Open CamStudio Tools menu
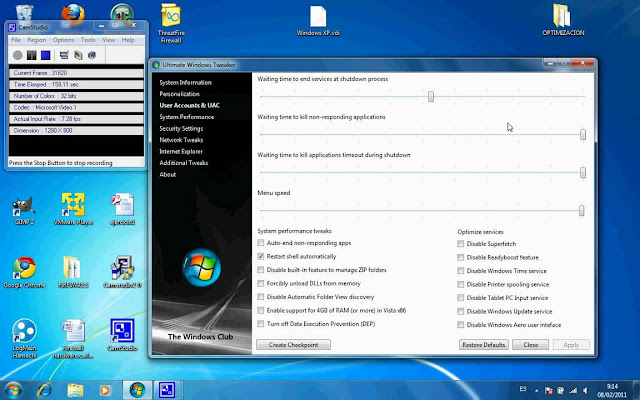Image resolution: width=640 pixels, height=400 pixels. coord(88,40)
